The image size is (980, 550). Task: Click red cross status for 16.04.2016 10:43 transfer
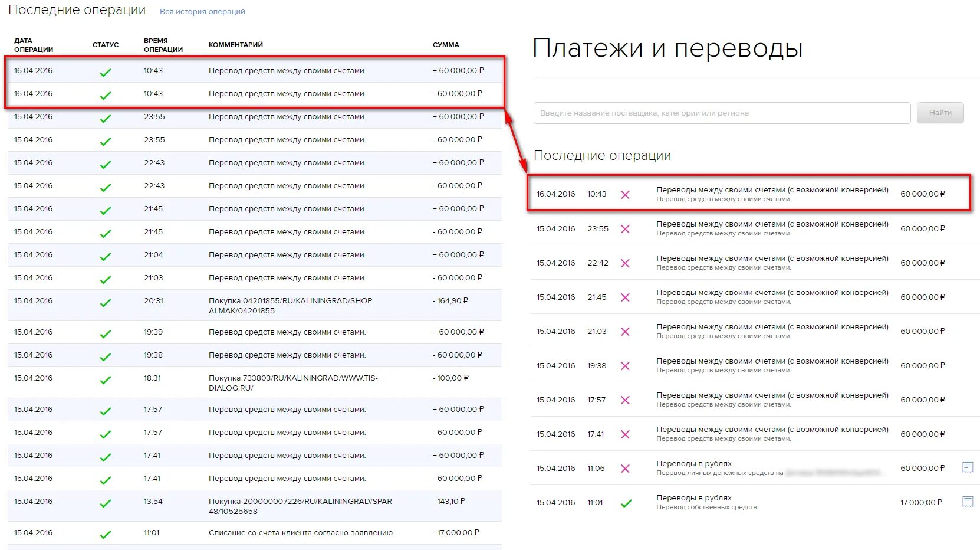point(625,195)
